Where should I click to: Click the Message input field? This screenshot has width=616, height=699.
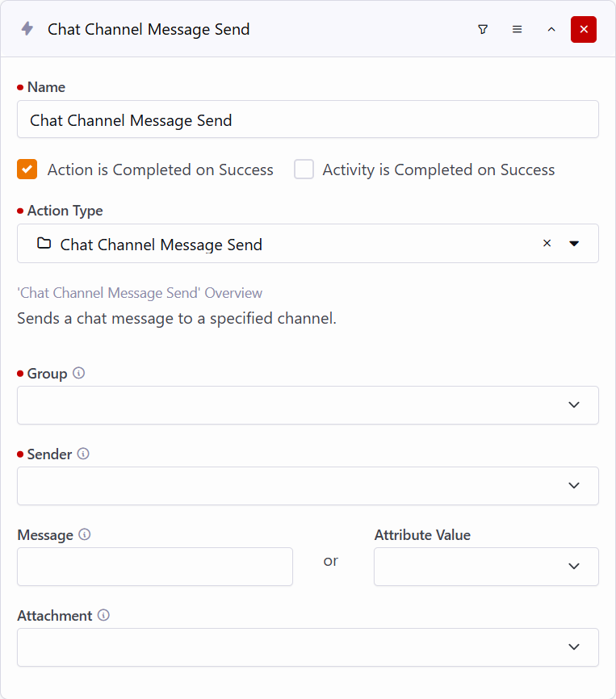(x=155, y=567)
